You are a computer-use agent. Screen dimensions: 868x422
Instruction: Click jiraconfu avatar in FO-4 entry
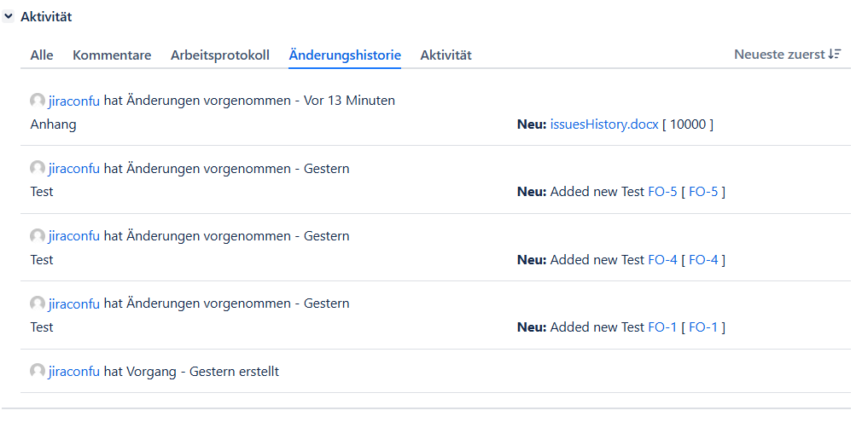click(38, 236)
